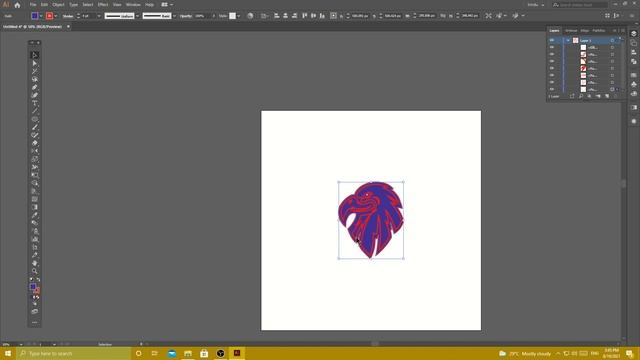The width and height of the screenshot is (640, 360).
Task: Click Delete Selection trash icon in Layers
Action: point(616,96)
